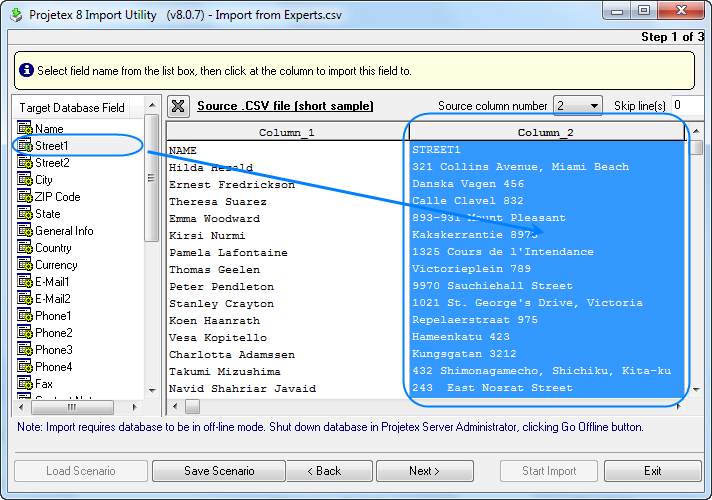The width and height of the screenshot is (712, 500).
Task: Click the 'Peter Pendleton' cell
Action: pos(222,287)
